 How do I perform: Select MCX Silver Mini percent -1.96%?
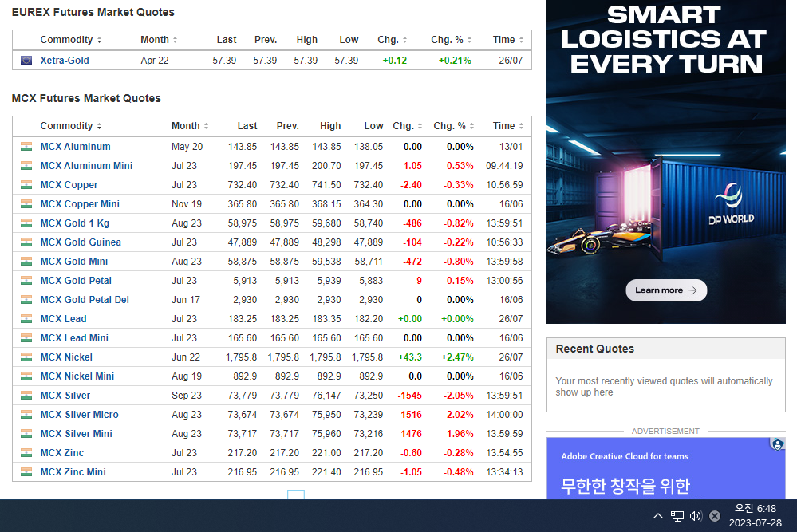[x=459, y=434]
